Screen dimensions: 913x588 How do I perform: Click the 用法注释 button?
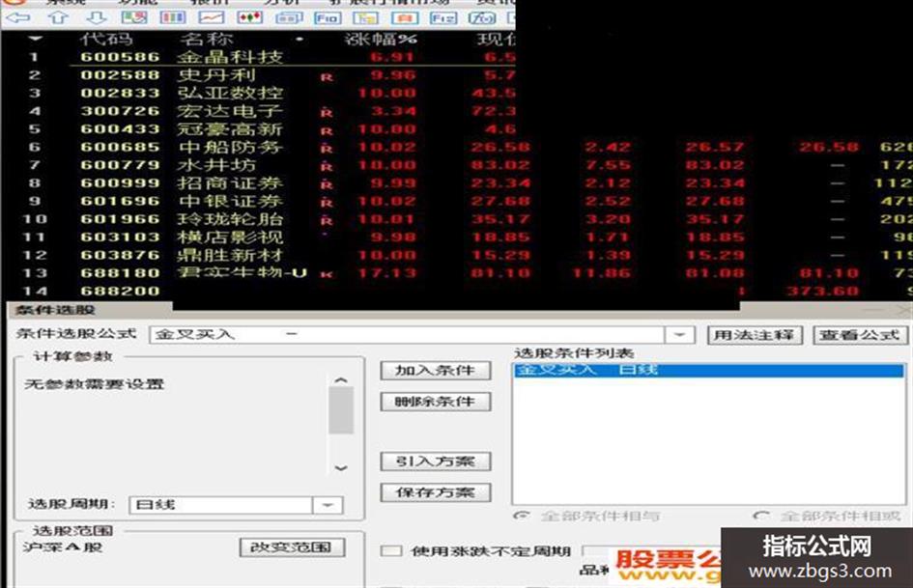pos(754,335)
